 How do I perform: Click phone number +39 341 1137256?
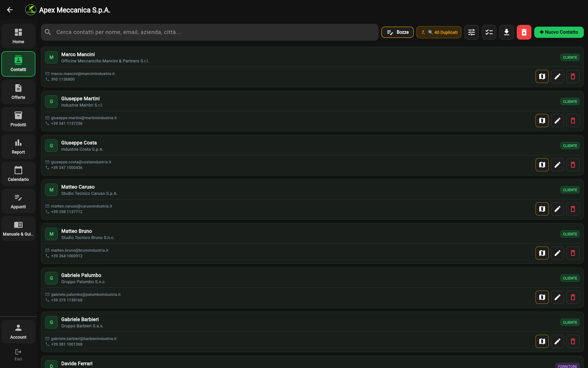tap(67, 124)
